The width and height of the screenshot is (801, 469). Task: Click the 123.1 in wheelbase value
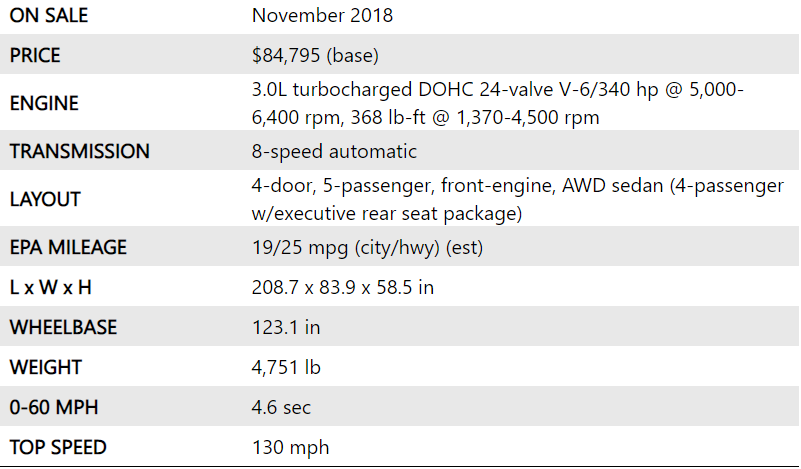pos(286,328)
